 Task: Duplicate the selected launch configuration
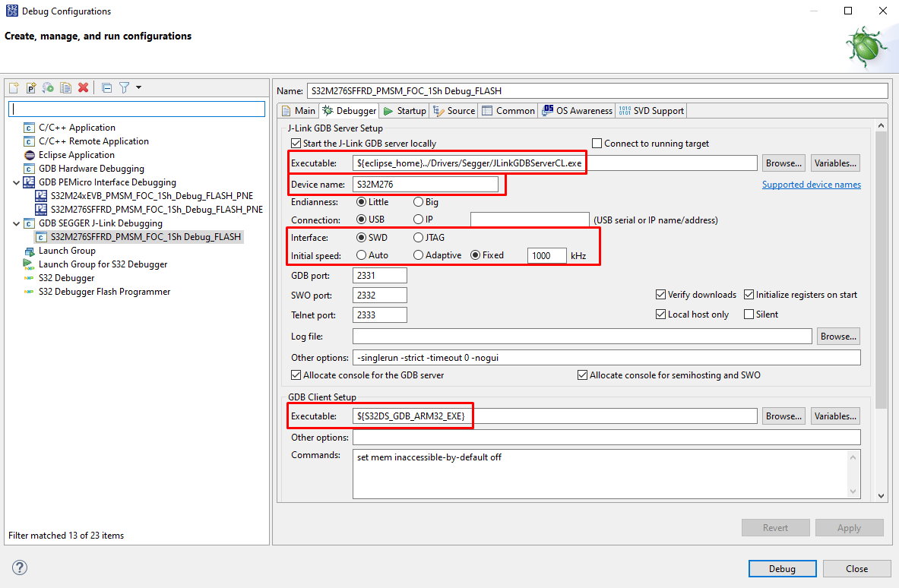click(x=65, y=87)
